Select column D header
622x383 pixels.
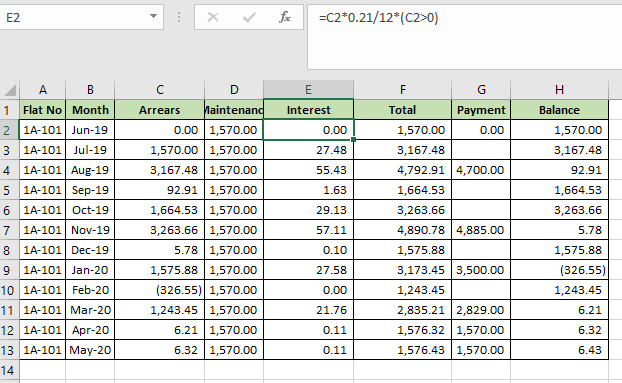point(234,90)
